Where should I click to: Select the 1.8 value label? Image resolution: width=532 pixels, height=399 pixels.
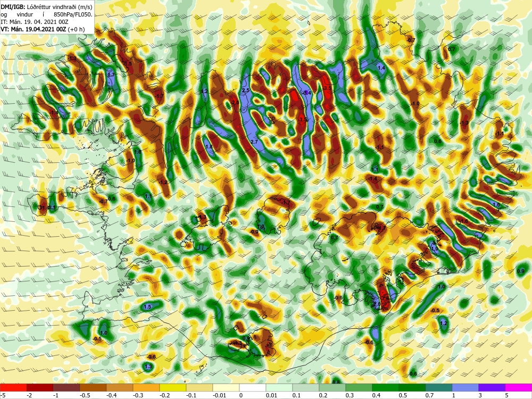pos(209,147)
